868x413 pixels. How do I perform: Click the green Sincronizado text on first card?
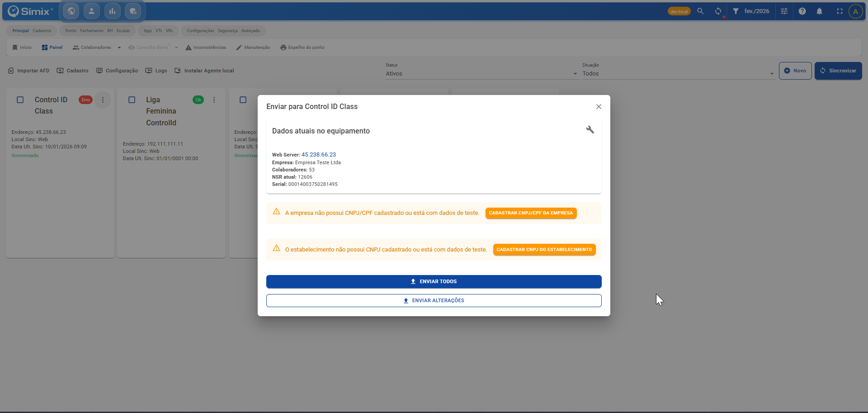[25, 156]
